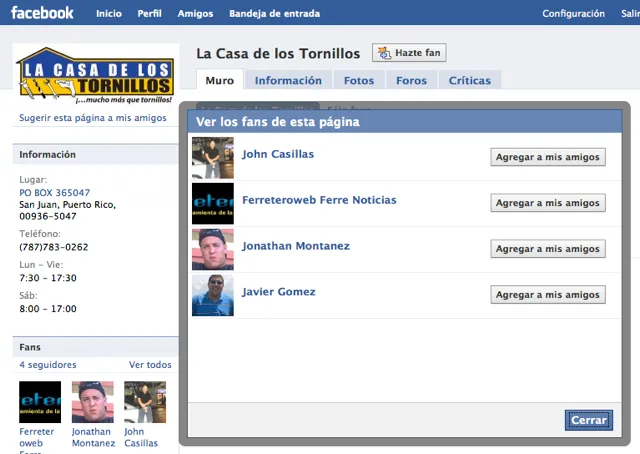Close the fans dialog with Cerrar

pyautogui.click(x=589, y=420)
